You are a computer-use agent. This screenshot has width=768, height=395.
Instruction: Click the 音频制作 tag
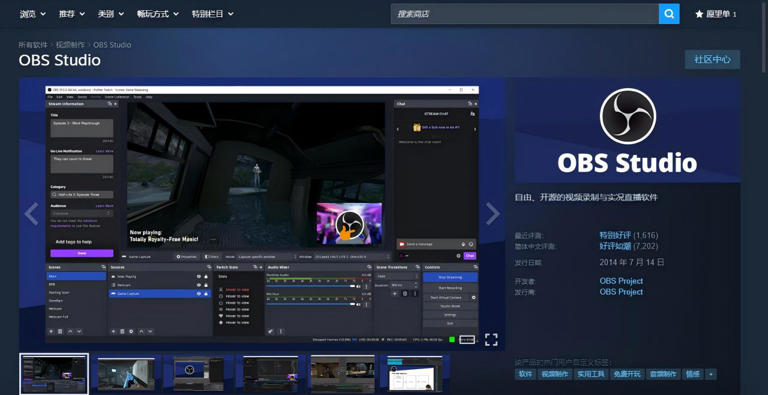663,374
